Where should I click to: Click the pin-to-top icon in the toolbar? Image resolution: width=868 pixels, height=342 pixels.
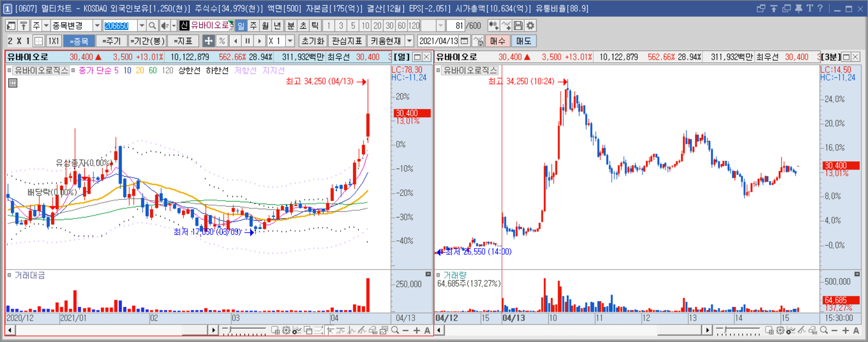click(23, 26)
